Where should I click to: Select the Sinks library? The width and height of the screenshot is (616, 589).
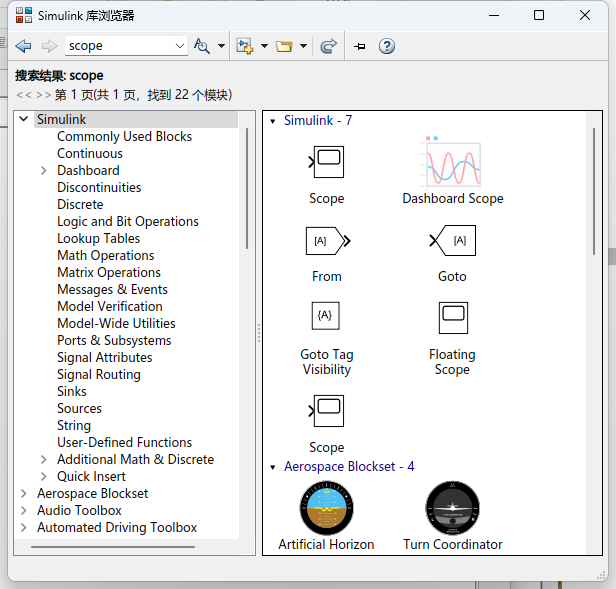tap(72, 391)
